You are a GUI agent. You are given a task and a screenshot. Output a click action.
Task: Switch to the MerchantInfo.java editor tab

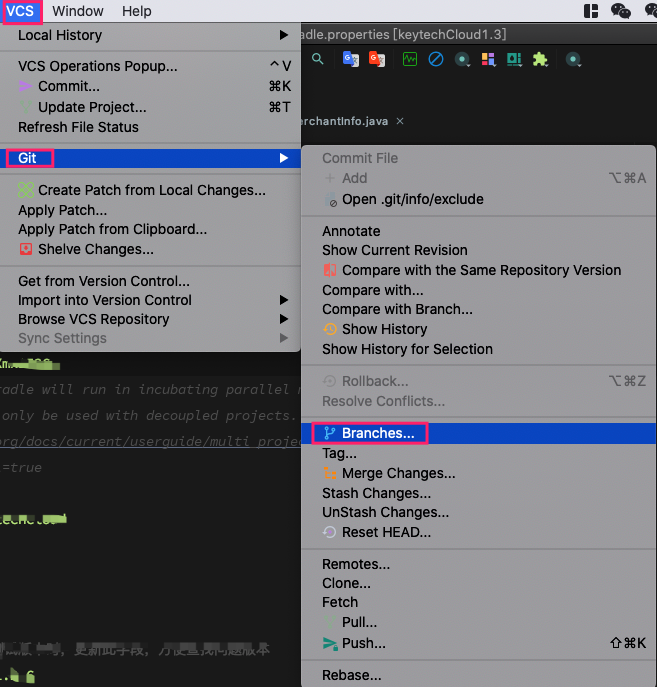345,121
